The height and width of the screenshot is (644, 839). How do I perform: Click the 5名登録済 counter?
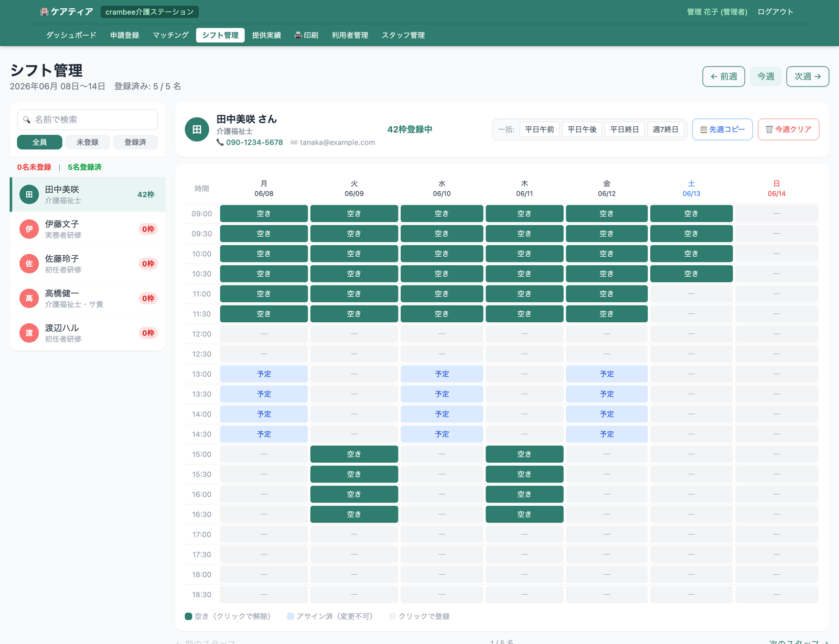pos(84,167)
